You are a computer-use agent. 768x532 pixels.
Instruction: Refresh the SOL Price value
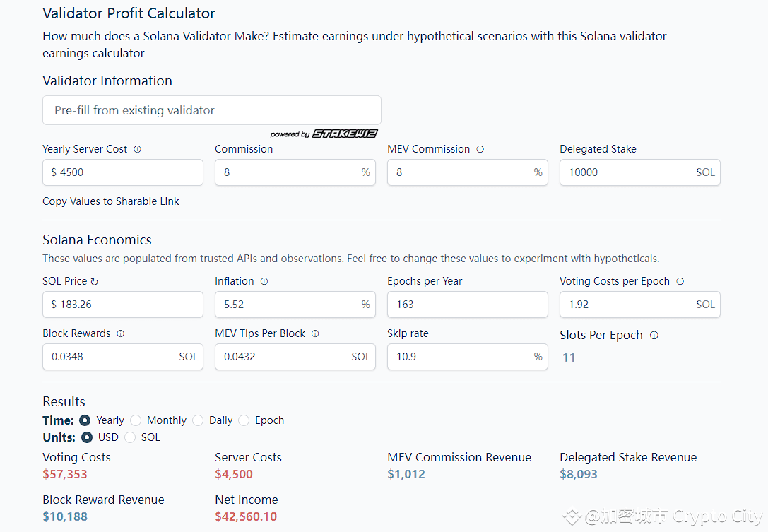tap(95, 281)
